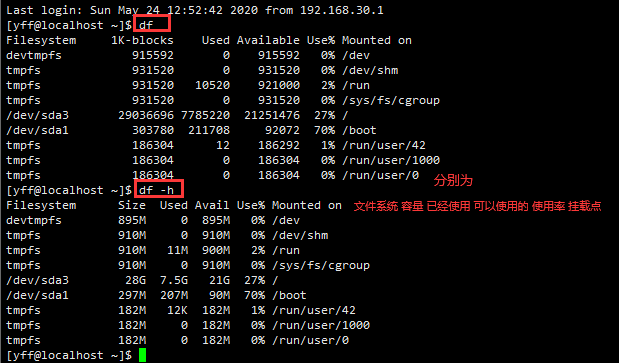
Task: Click the Avail value 21G
Action: coord(219,280)
